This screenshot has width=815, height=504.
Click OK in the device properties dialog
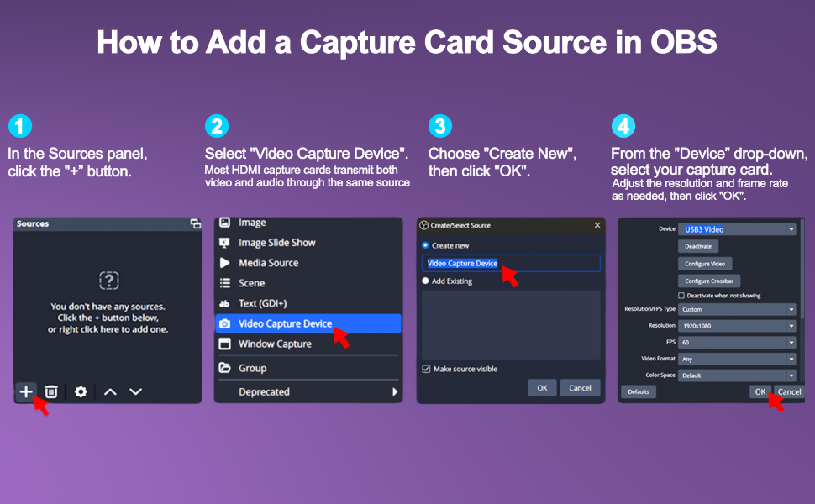[x=760, y=391]
